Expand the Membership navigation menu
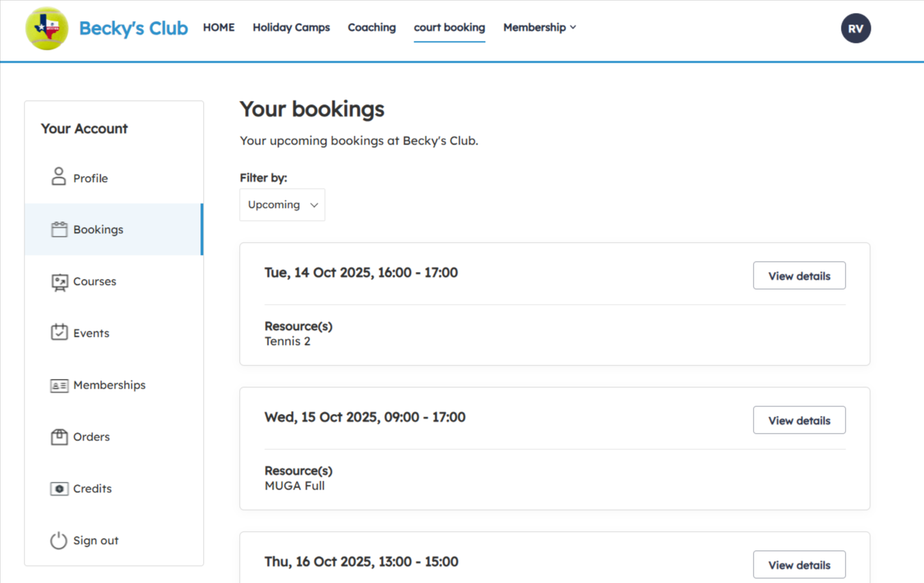The width and height of the screenshot is (924, 583). pos(539,27)
